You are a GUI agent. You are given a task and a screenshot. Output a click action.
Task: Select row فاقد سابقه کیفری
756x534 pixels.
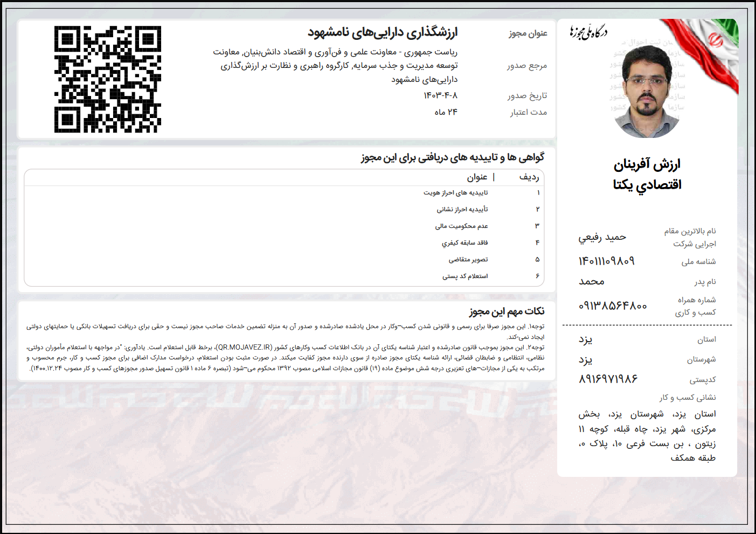[x=464, y=243]
